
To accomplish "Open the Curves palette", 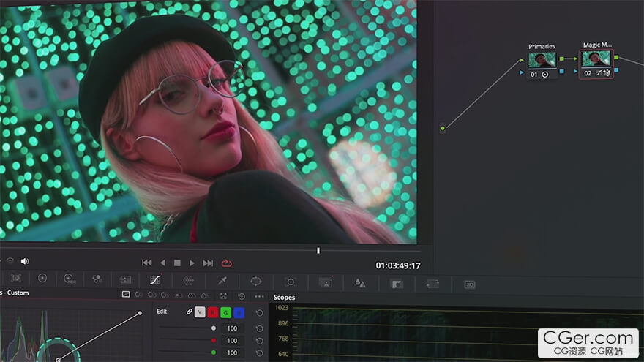I will 155,280.
